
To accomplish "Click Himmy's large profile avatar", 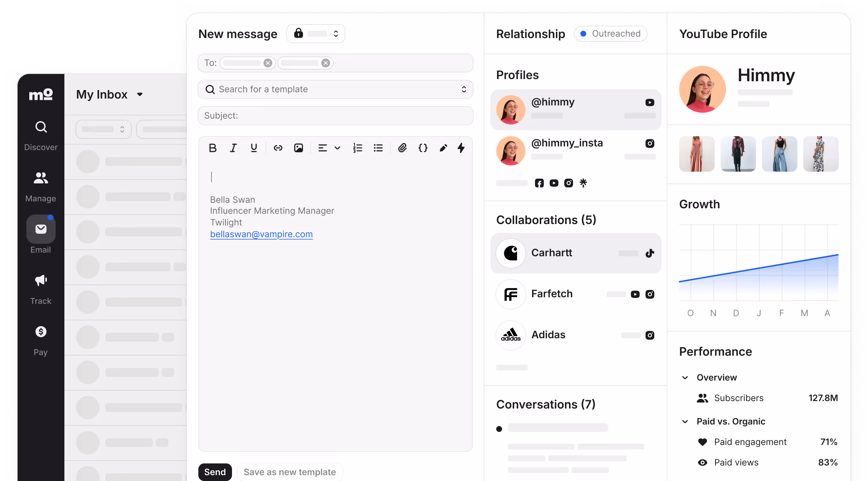I will point(703,89).
